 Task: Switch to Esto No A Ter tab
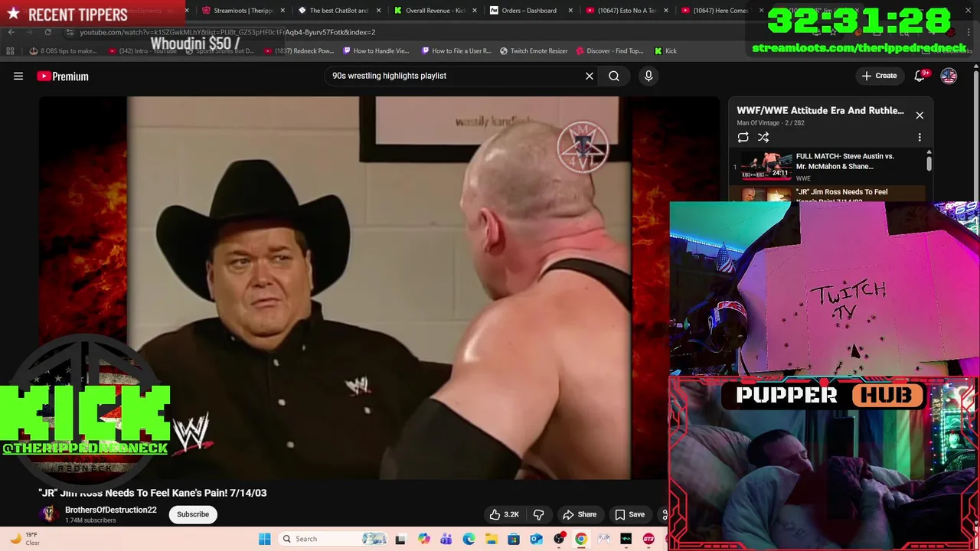pyautogui.click(x=626, y=11)
